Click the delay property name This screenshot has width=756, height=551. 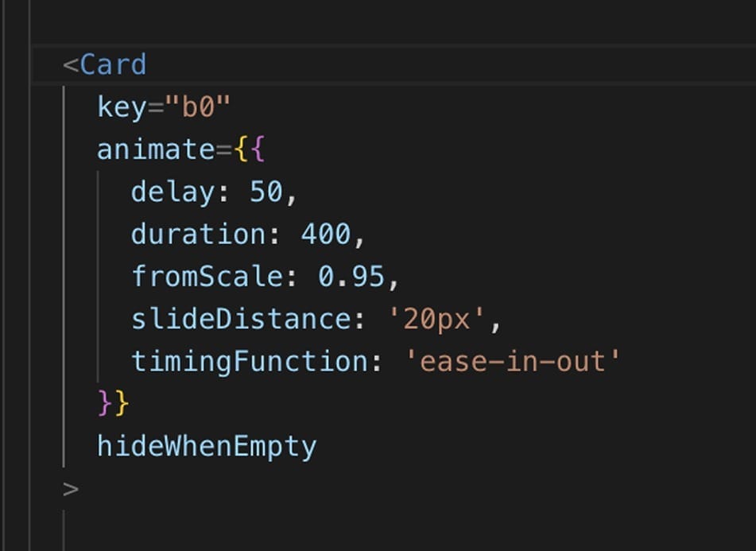tap(173, 192)
